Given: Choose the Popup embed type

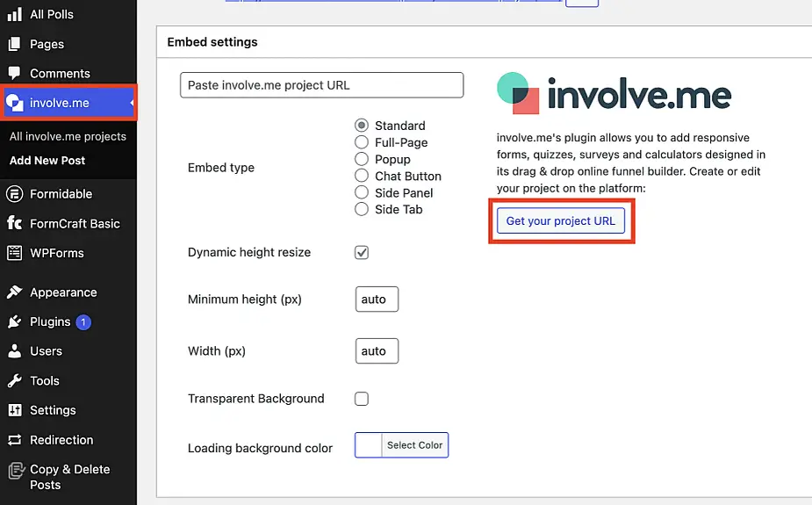Looking at the screenshot, I should coord(361,159).
